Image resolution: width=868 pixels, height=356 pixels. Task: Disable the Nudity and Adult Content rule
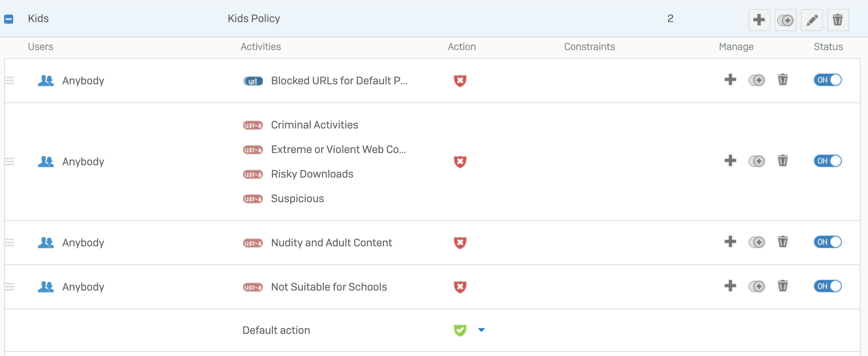click(827, 242)
